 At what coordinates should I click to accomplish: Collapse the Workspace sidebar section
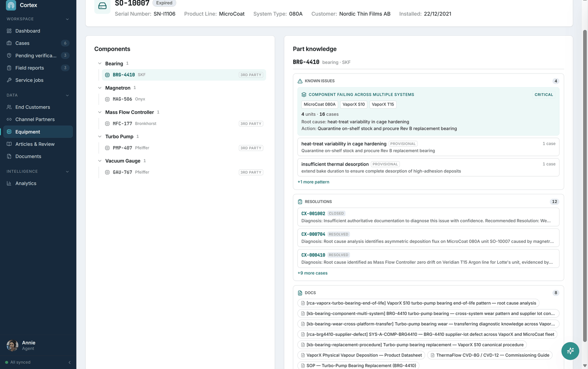pos(67,19)
